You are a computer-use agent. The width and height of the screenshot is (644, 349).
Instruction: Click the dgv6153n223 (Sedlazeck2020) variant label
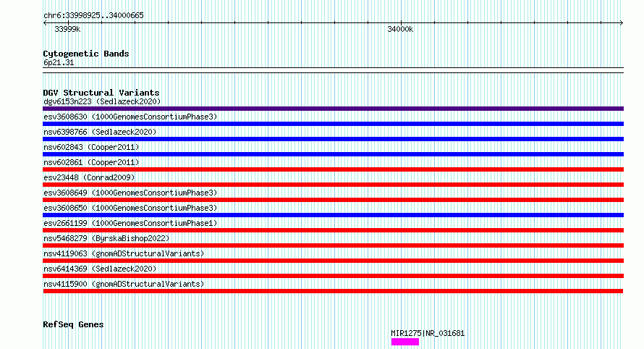[102, 101]
